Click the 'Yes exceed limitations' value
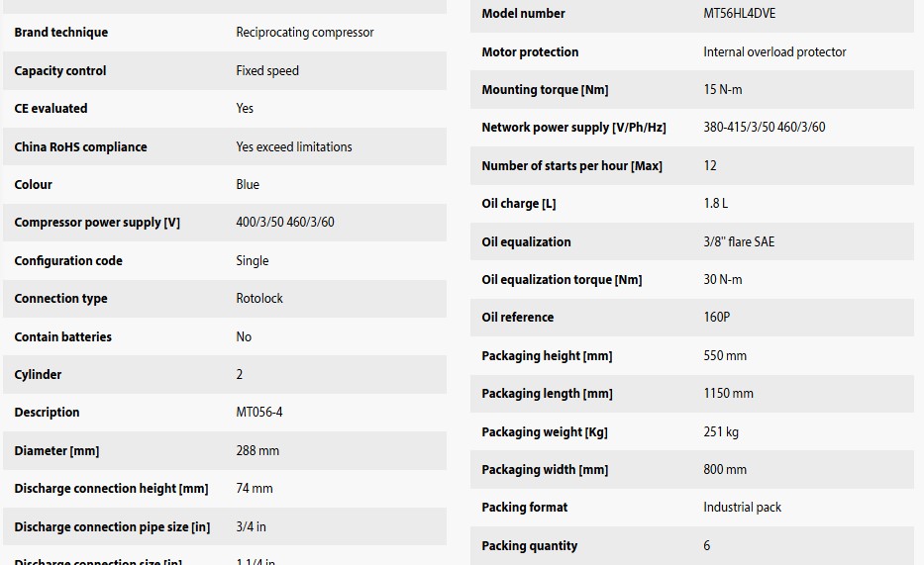 pyautogui.click(x=294, y=146)
